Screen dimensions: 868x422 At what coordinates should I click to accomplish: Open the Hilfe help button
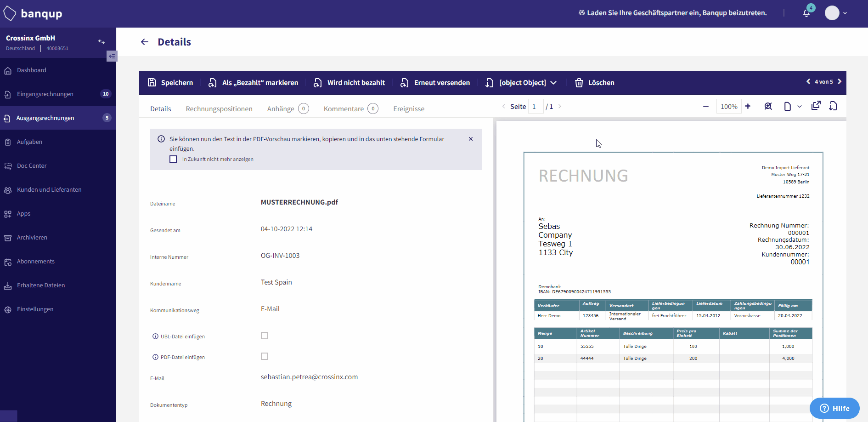pos(834,408)
